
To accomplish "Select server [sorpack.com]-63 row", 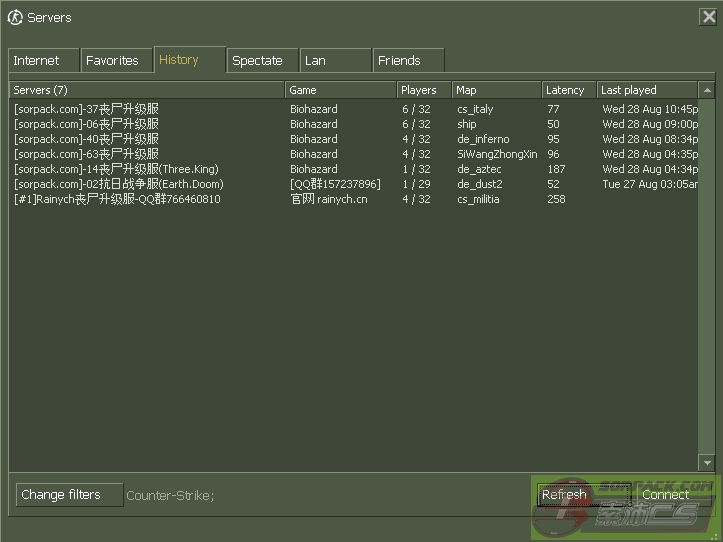I will pyautogui.click(x=353, y=154).
